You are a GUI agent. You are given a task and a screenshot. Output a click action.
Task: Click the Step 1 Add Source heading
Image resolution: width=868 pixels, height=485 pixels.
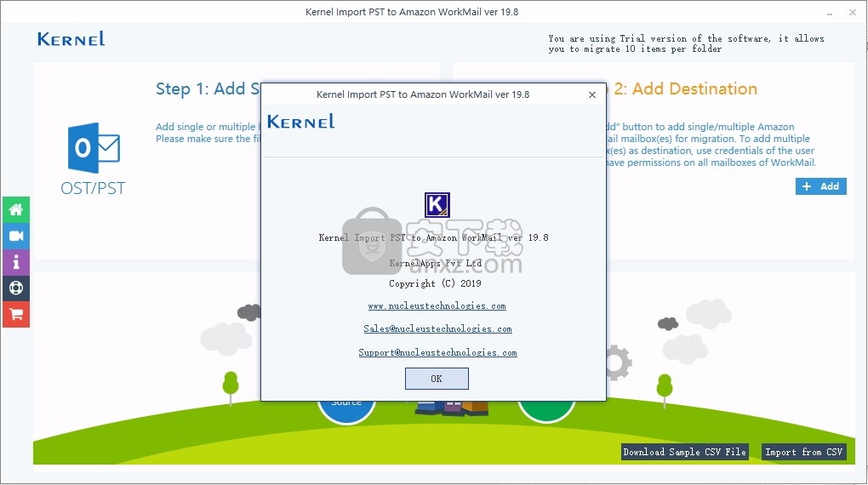click(x=208, y=89)
